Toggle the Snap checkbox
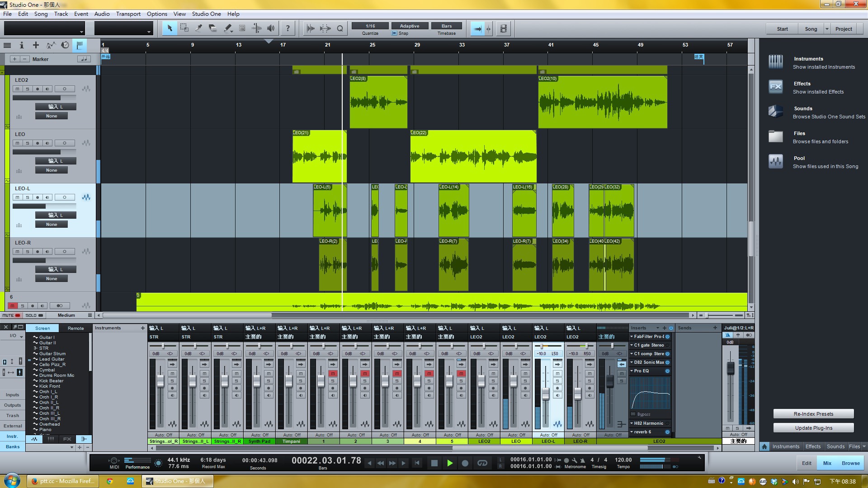The height and width of the screenshot is (488, 868). [x=394, y=33]
